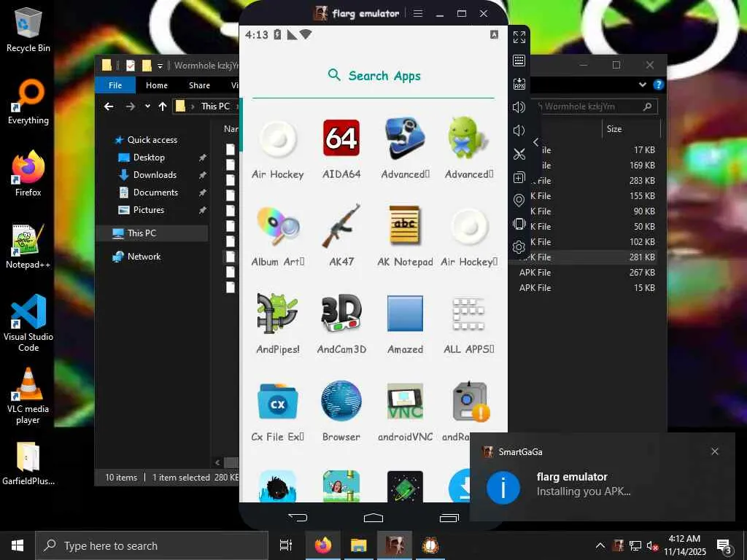Select the 15 KB APK file row

(587, 288)
